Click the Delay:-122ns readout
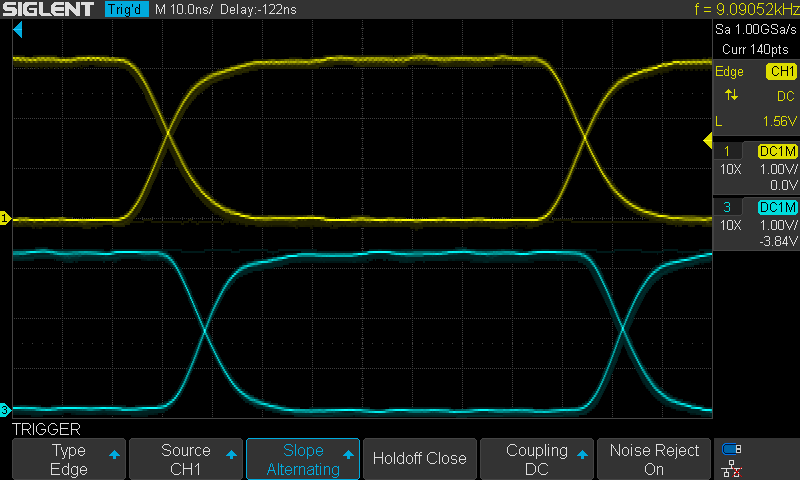The image size is (800, 480). (258, 9)
